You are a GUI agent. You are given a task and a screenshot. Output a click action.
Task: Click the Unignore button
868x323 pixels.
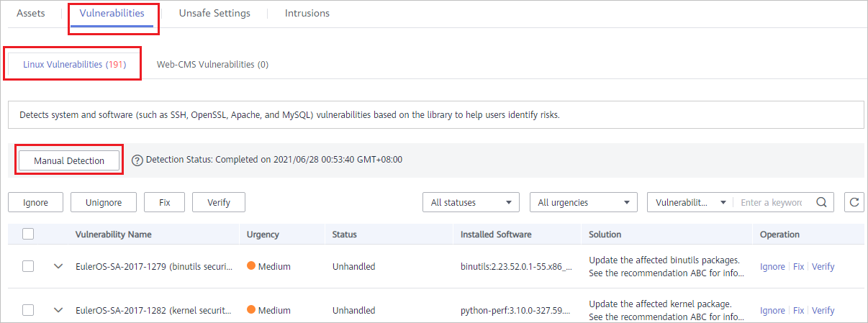coord(104,203)
